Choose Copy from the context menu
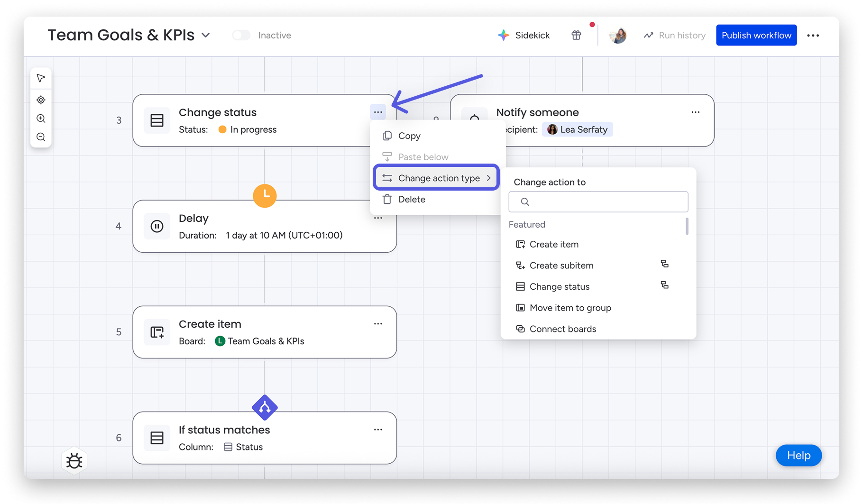This screenshot has height=504, width=863. [409, 136]
